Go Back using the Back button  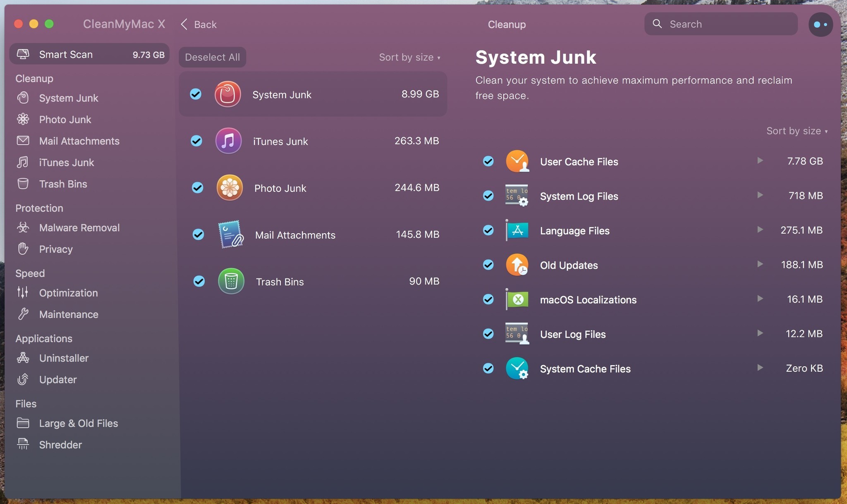pyautogui.click(x=199, y=24)
